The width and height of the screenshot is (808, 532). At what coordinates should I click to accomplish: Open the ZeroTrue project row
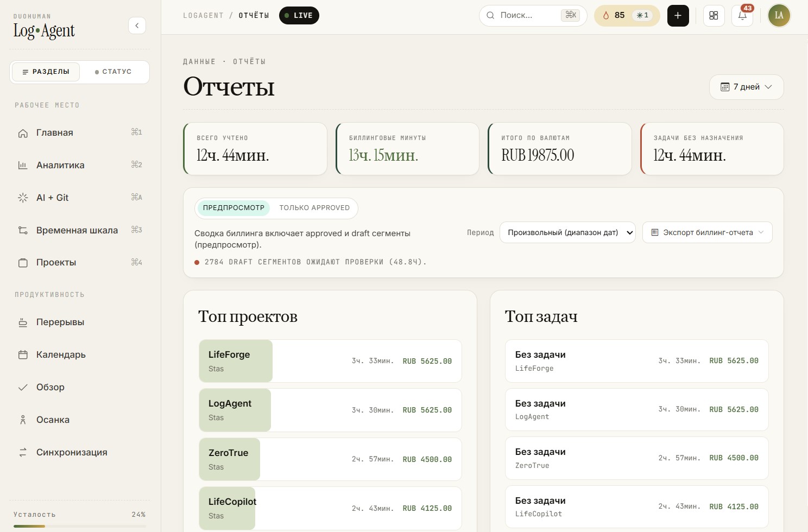pos(330,459)
